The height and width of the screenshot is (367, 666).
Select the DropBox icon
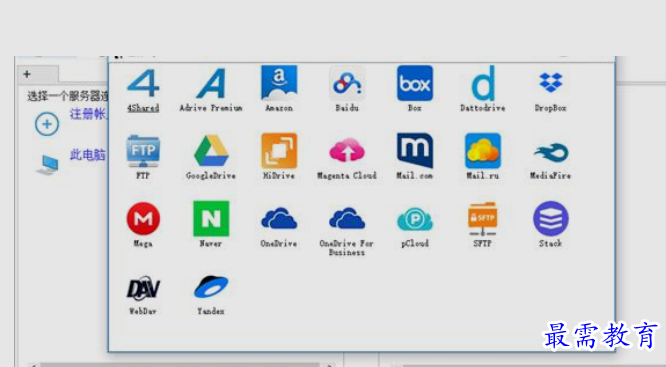coord(551,82)
